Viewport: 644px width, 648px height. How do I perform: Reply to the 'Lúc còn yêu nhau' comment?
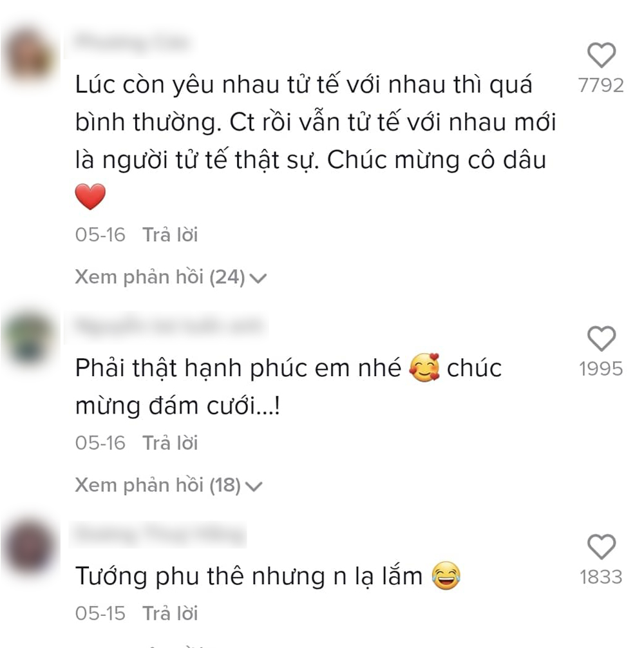(170, 234)
